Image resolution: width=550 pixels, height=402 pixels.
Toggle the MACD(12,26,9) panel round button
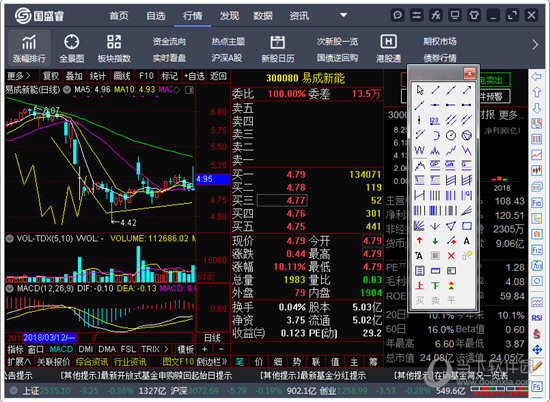pos(9,289)
